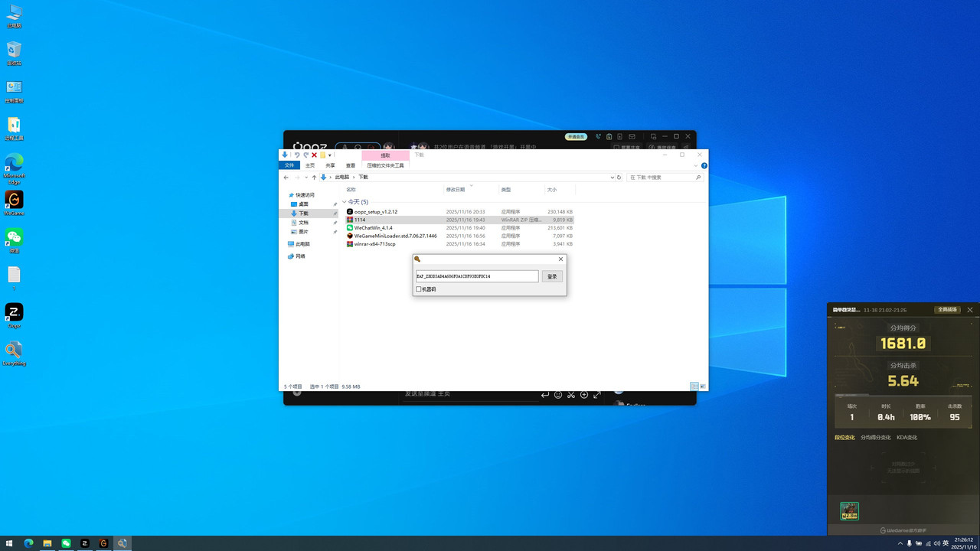Open Explorer help question mark icon
This screenshot has width=980, height=551.
pyautogui.click(x=704, y=165)
